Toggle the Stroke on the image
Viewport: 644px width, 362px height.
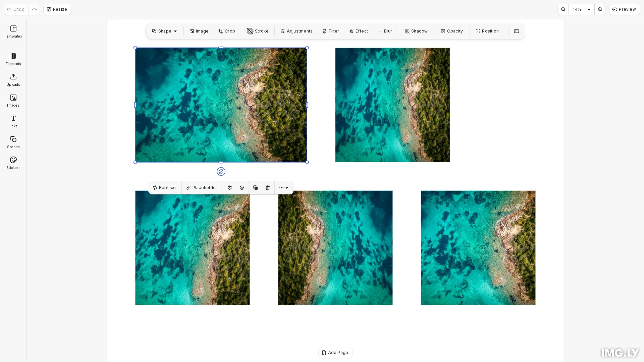pos(258,31)
